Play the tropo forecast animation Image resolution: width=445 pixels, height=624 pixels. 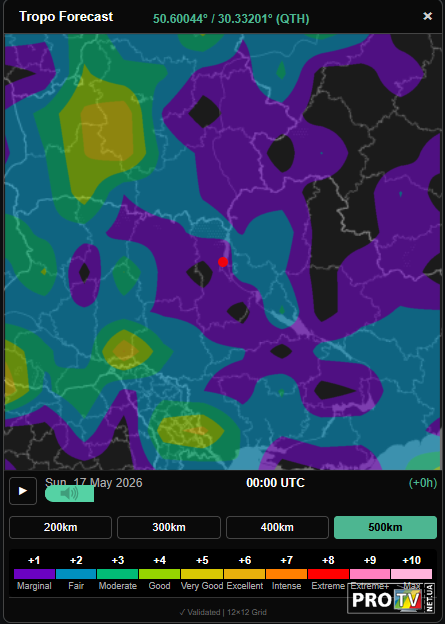(23, 491)
